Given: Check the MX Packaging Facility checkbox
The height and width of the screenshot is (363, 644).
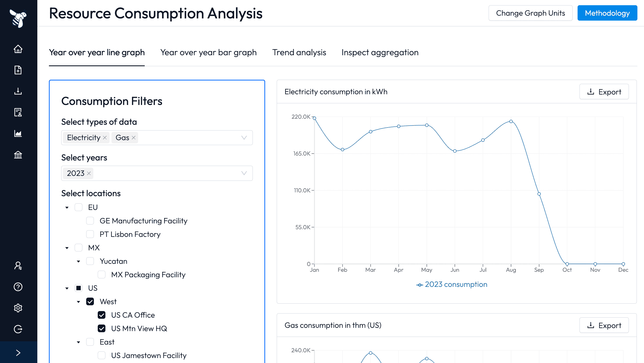Looking at the screenshot, I should 102,275.
